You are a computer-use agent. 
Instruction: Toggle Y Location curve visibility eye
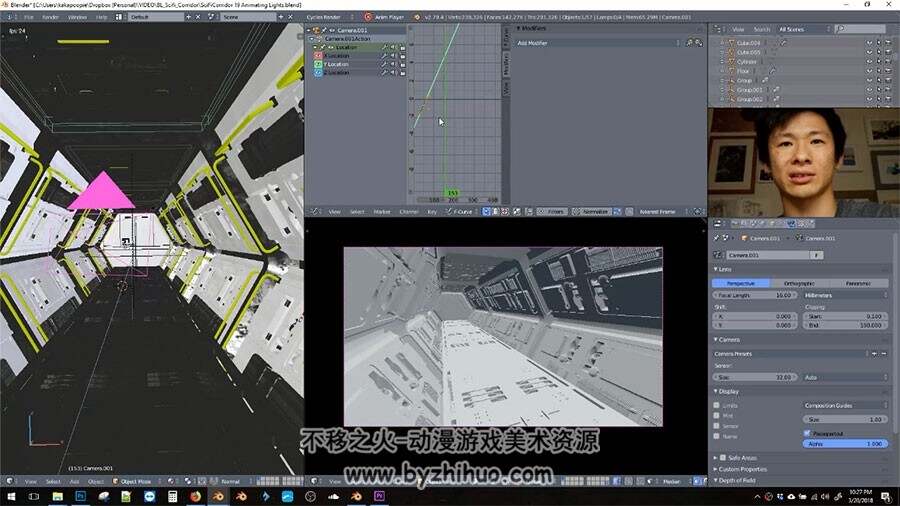coord(318,64)
